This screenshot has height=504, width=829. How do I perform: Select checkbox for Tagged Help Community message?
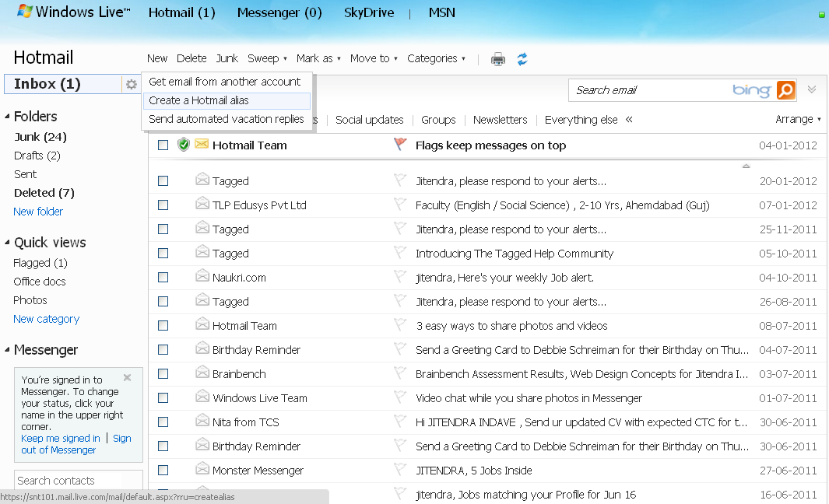pyautogui.click(x=163, y=253)
